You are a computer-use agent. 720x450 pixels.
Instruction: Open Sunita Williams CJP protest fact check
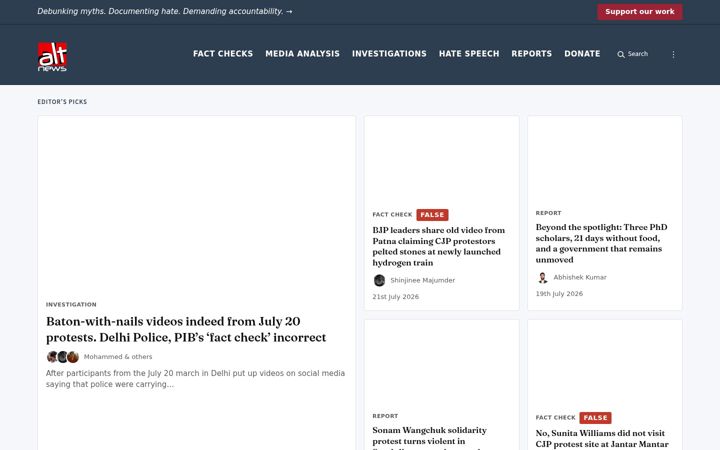coord(602,439)
